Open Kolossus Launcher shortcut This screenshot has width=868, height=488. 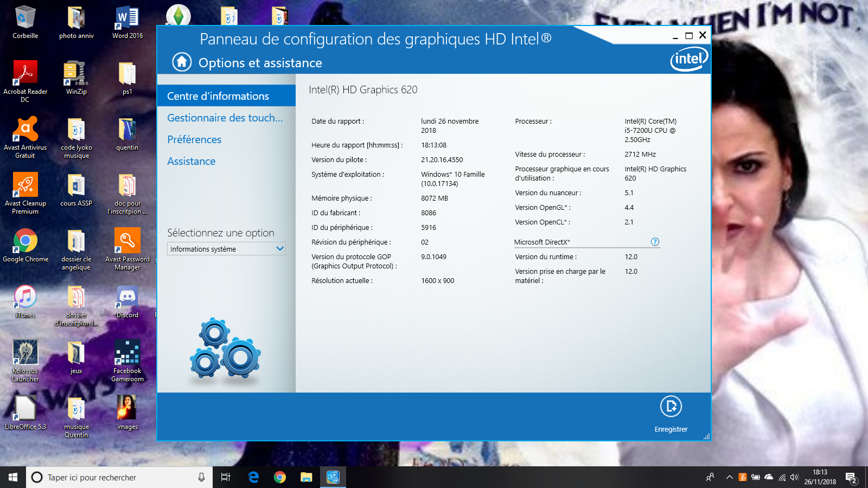click(25, 361)
